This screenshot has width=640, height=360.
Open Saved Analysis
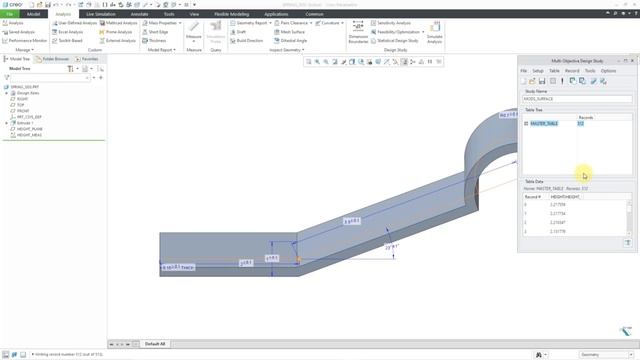click(x=18, y=32)
